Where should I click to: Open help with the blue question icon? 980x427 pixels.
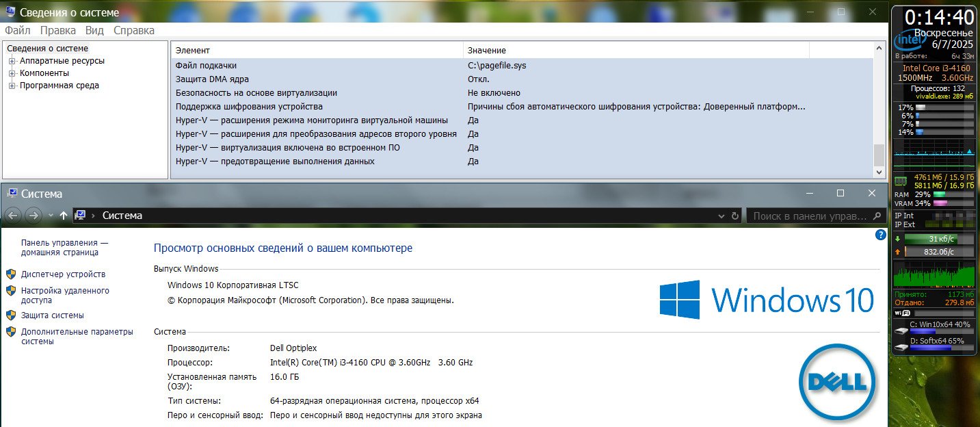pyautogui.click(x=881, y=235)
